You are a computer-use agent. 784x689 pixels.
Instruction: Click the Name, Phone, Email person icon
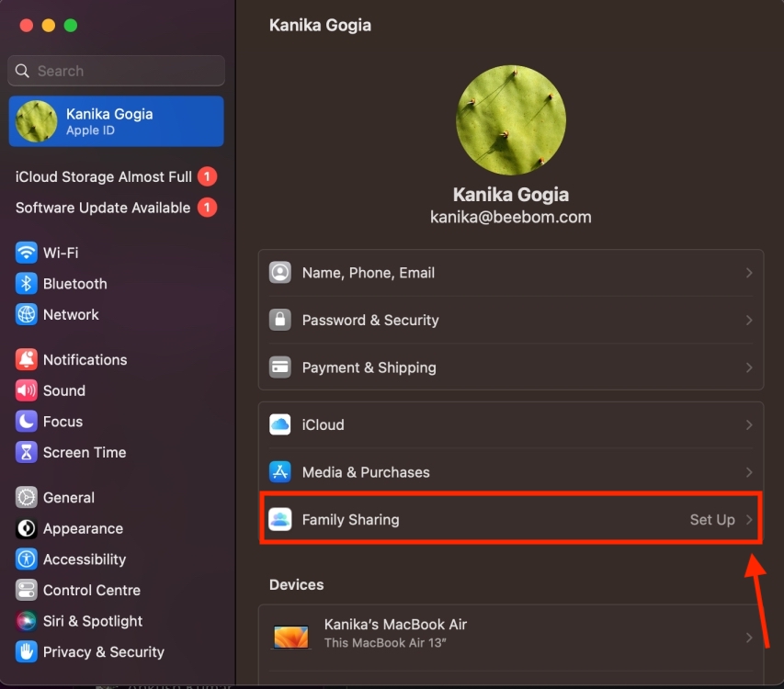pos(280,273)
